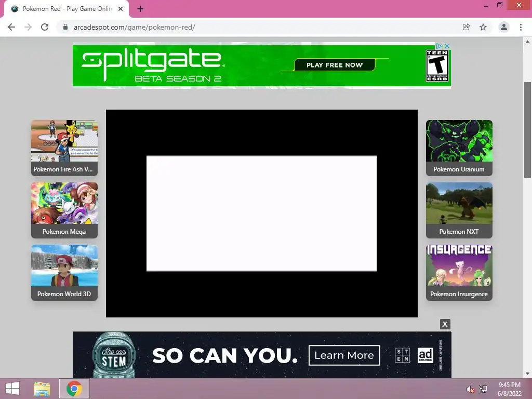This screenshot has height=399, width=532.
Task: Open a new browser tab
Action: [140, 9]
